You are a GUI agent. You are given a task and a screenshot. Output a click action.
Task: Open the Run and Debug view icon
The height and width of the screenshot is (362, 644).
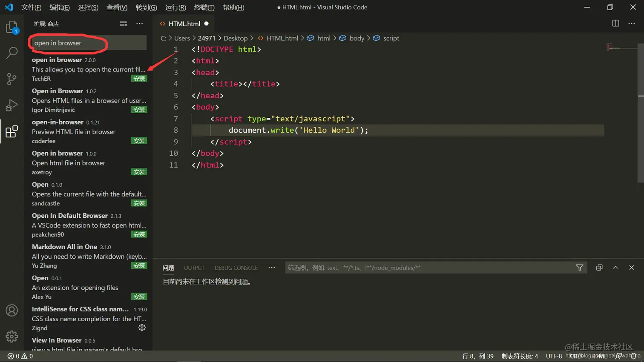(x=12, y=105)
